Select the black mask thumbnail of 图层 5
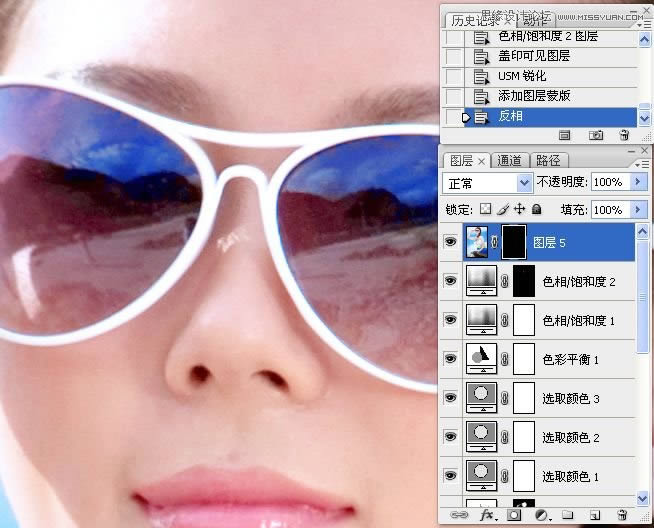Screen dimensions: 654x528 [514, 242]
